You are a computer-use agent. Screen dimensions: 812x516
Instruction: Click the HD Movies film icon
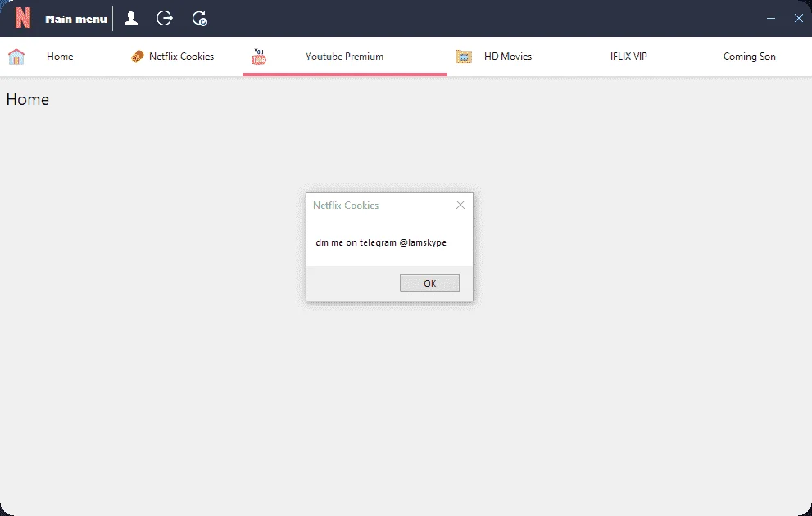coord(464,57)
